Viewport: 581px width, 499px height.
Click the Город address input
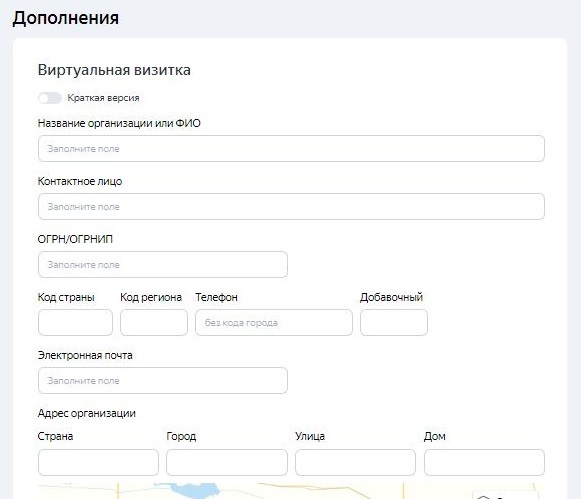227,462
